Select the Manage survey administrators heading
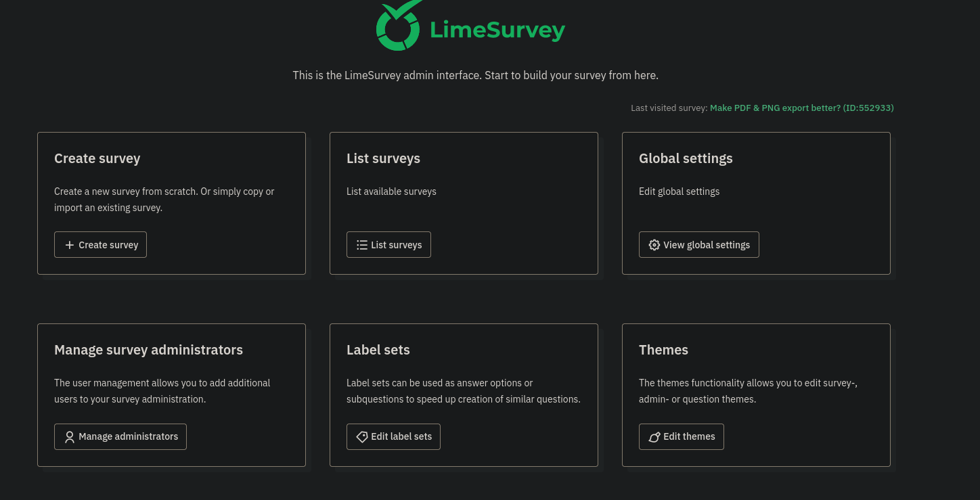 point(148,350)
